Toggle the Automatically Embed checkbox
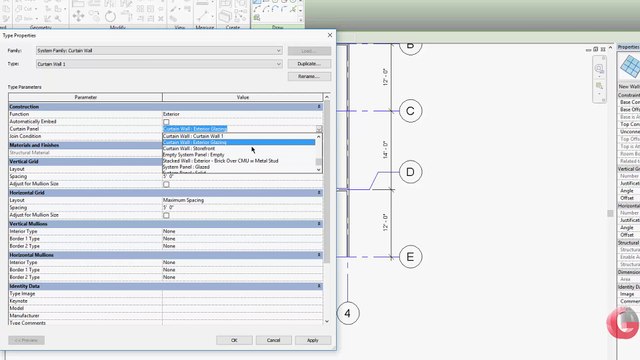Viewport: 640px width, 360px height. (x=166, y=122)
